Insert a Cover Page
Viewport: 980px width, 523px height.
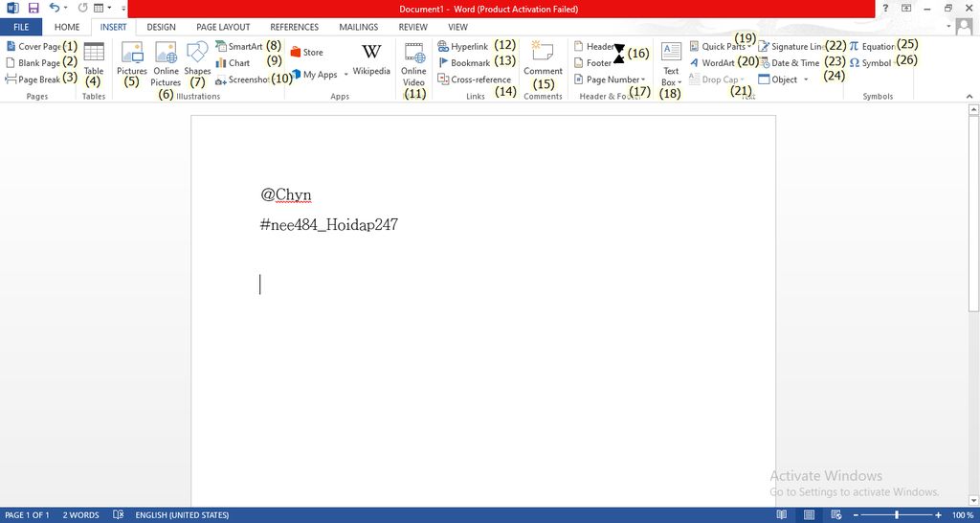pyautogui.click(x=33, y=46)
